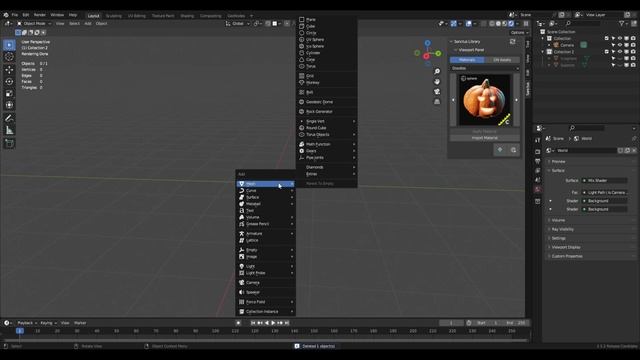Click the viewport zoom magnifier icon
The image size is (640, 360).
click(x=437, y=71)
